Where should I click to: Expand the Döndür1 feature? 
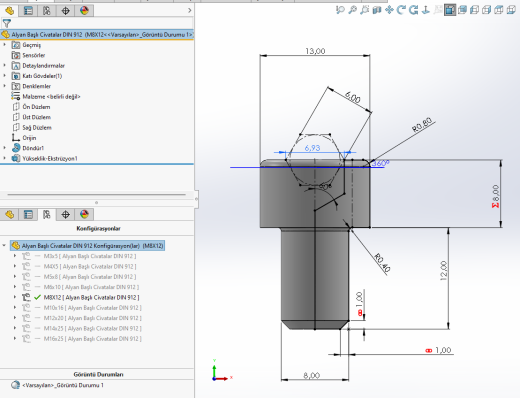tap(4, 148)
